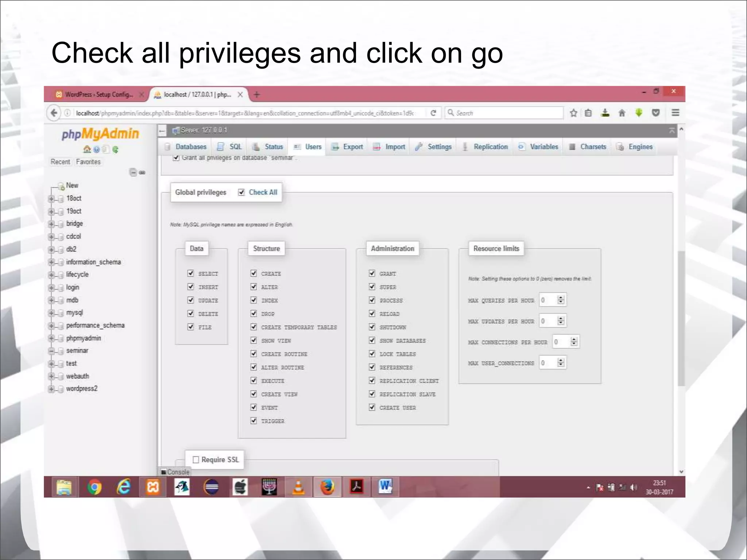Click the phpMyAdmin home icon

pyautogui.click(x=87, y=149)
